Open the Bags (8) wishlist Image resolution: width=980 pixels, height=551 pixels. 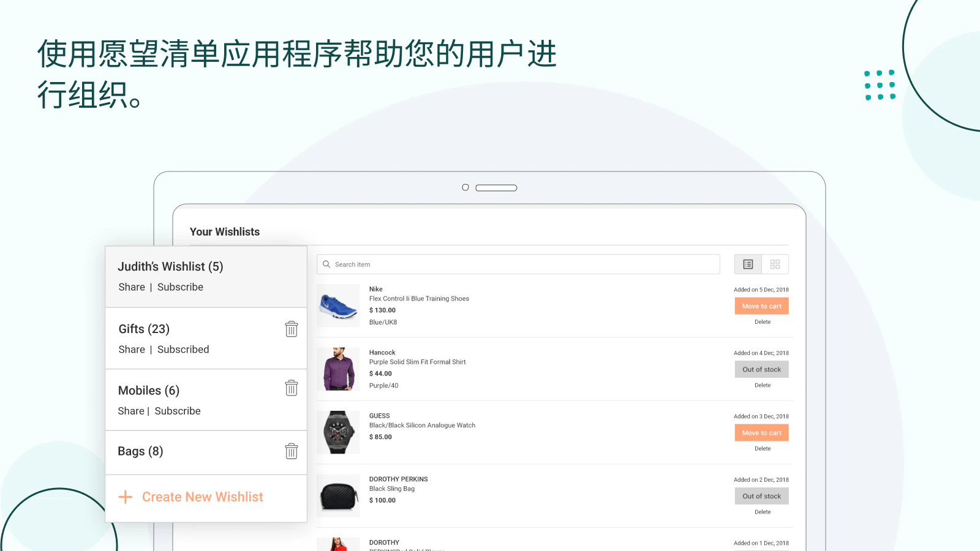click(x=140, y=452)
